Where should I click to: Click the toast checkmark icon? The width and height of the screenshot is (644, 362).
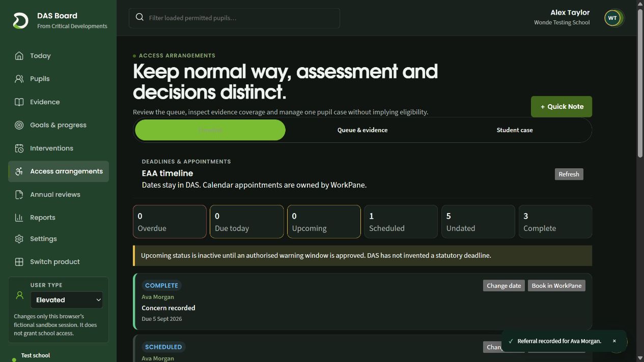511,341
